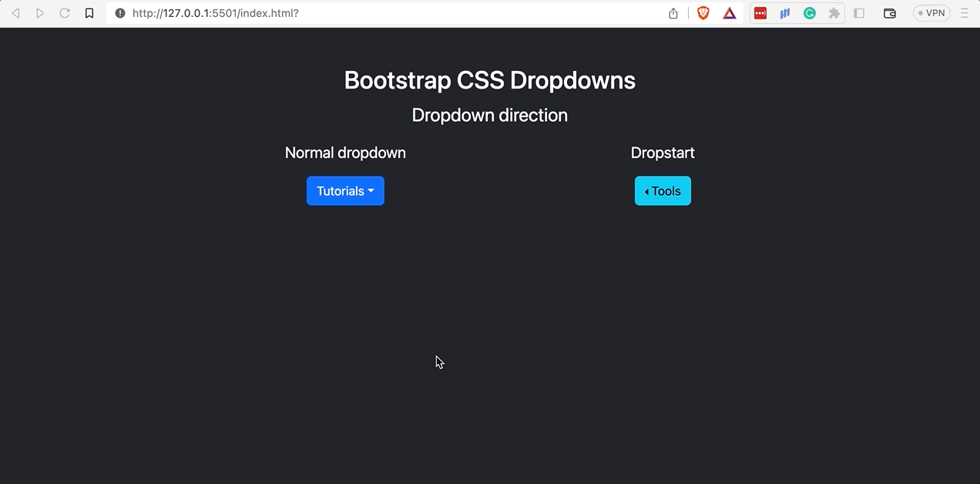
Task: Click the browser back arrow
Action: tap(15, 13)
